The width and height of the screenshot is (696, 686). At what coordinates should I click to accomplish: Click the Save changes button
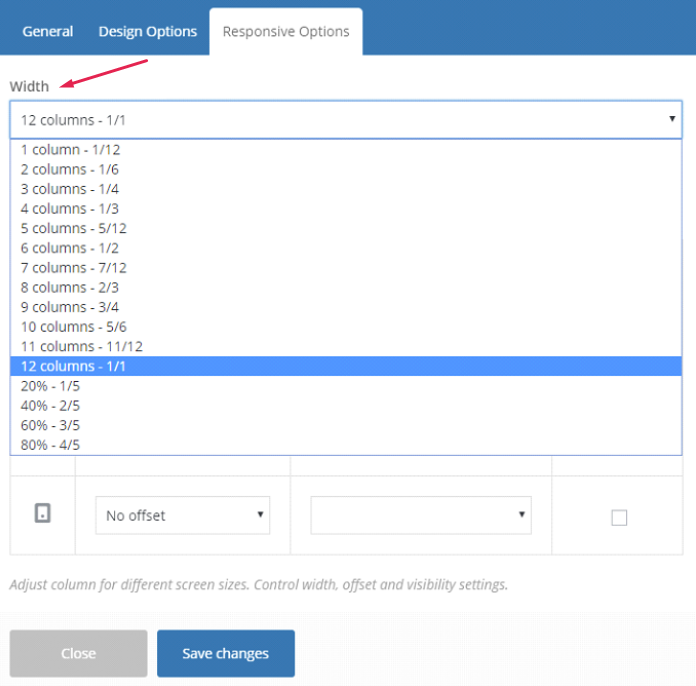point(225,653)
